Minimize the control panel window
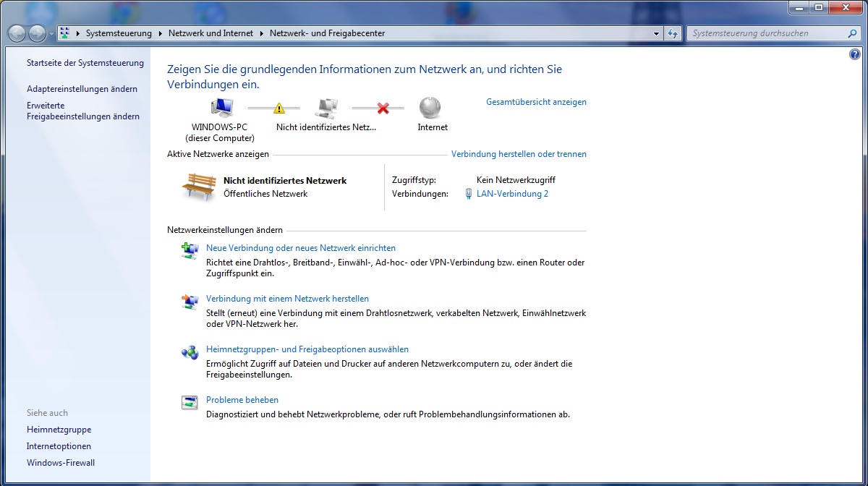Viewport: 868px width, 486px height. pyautogui.click(x=798, y=7)
